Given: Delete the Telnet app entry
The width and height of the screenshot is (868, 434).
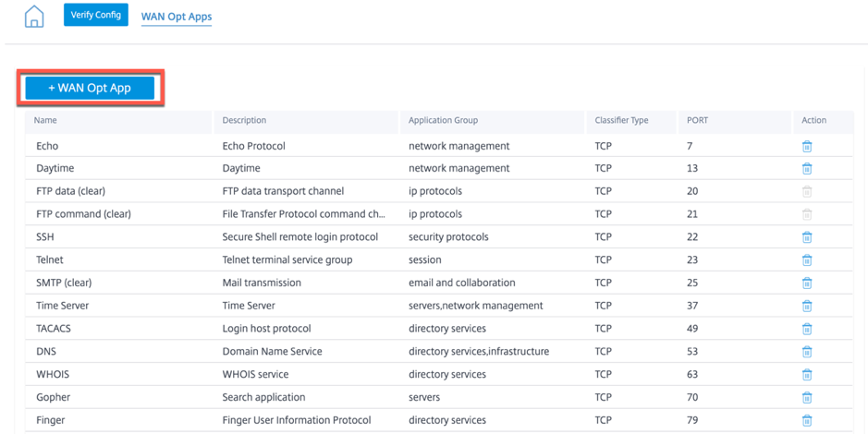Looking at the screenshot, I should [x=807, y=260].
